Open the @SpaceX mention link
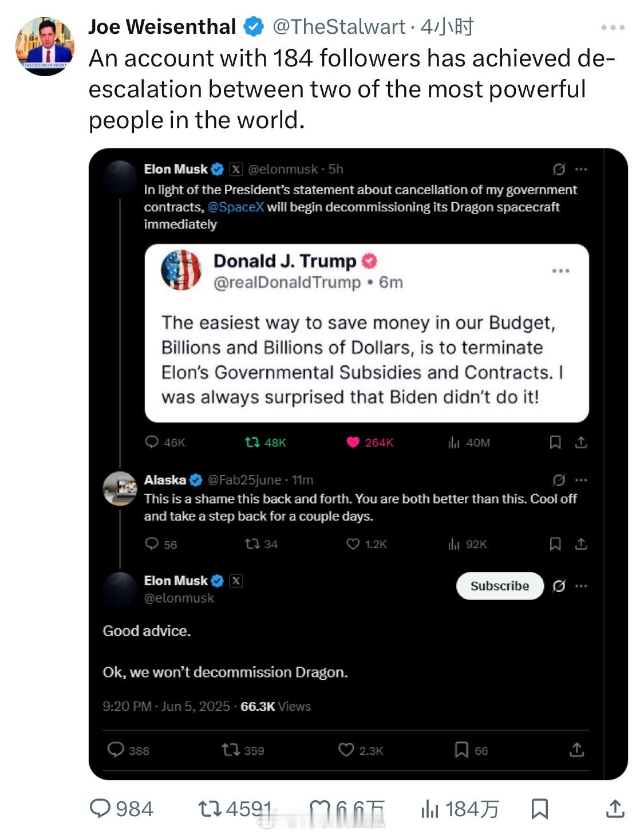The width and height of the screenshot is (644, 835). [x=236, y=207]
